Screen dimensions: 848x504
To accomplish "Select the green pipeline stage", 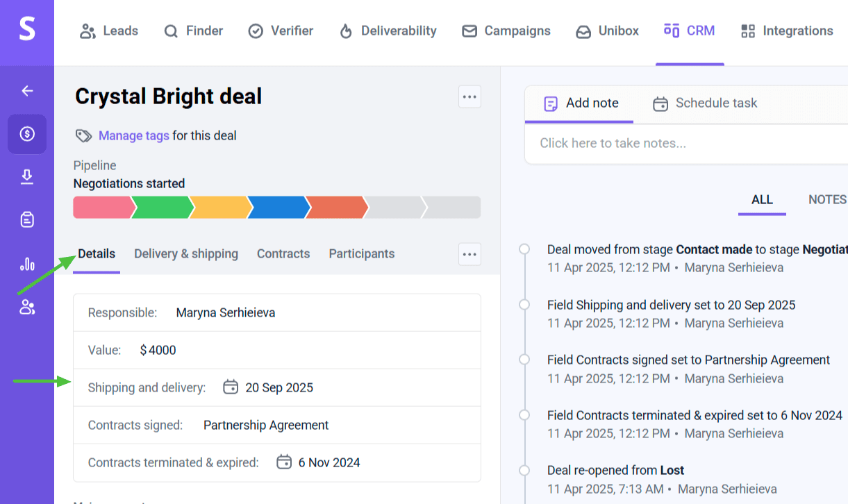I will [x=162, y=208].
